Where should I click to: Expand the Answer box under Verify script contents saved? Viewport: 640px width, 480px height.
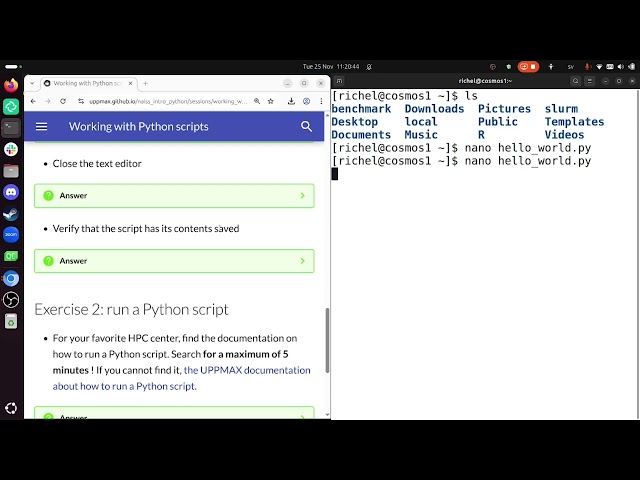click(174, 261)
